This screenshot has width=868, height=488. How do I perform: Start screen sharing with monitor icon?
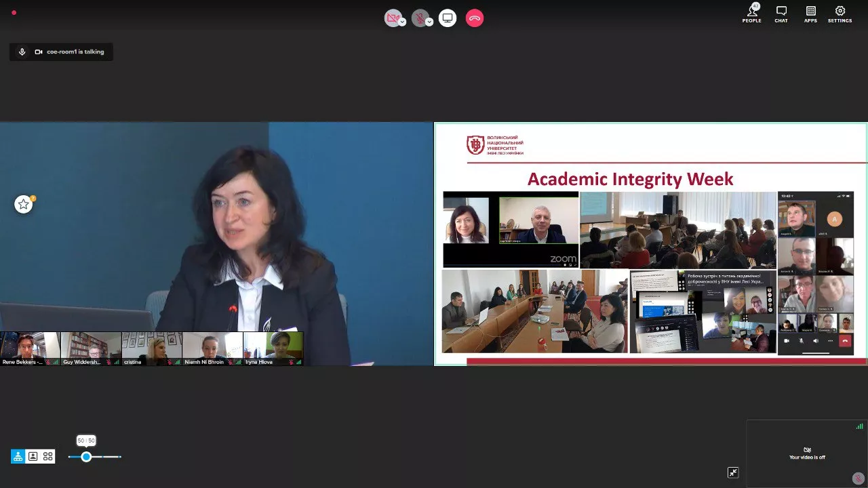[x=448, y=18]
